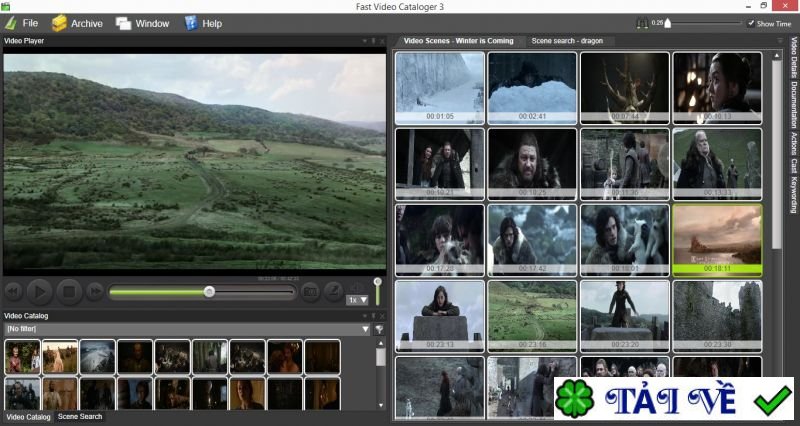Select the scene thumbnail at 00:18:11
Viewport: 800px width, 426px height.
point(717,239)
